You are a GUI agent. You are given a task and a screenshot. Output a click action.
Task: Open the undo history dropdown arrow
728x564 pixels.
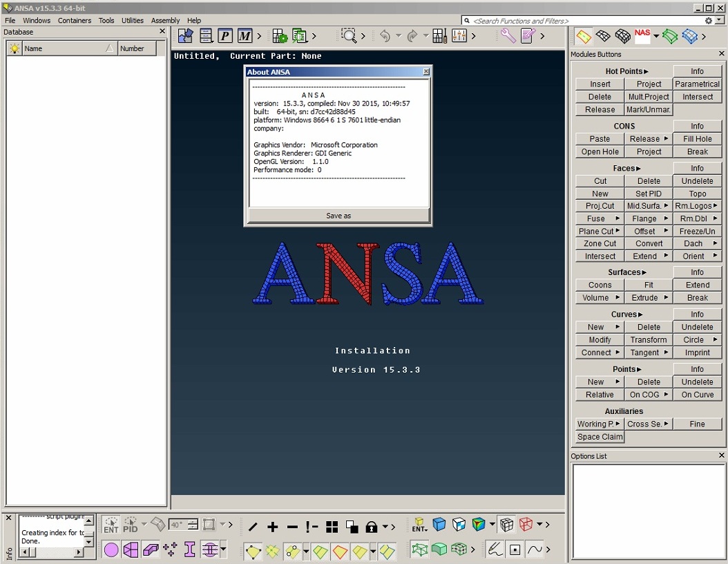click(x=399, y=36)
